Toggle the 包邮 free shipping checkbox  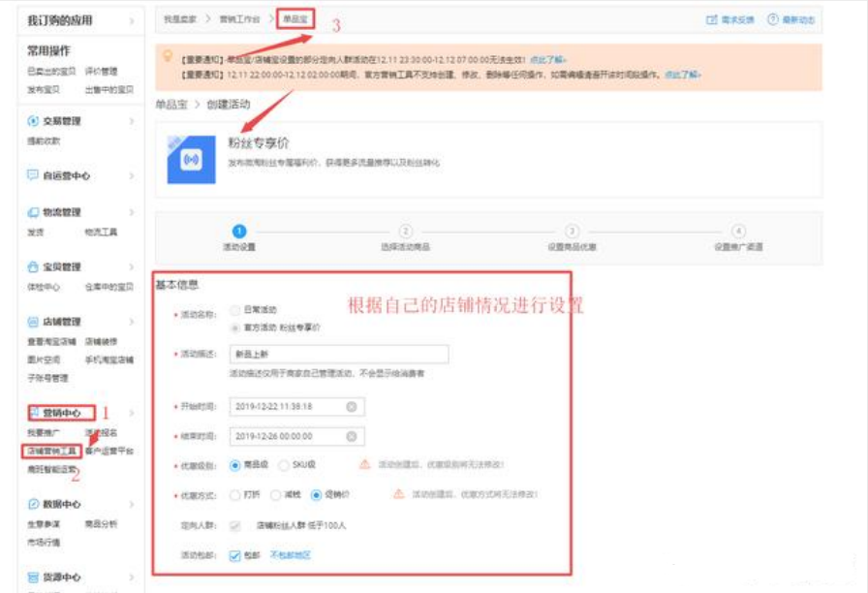235,556
